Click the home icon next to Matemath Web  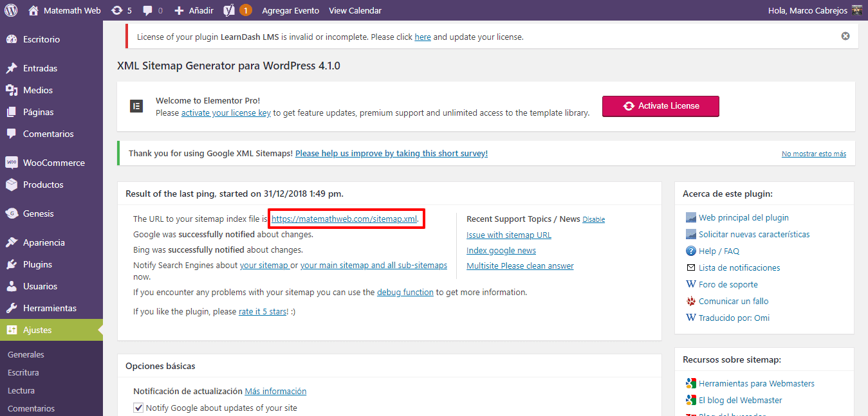pos(33,10)
